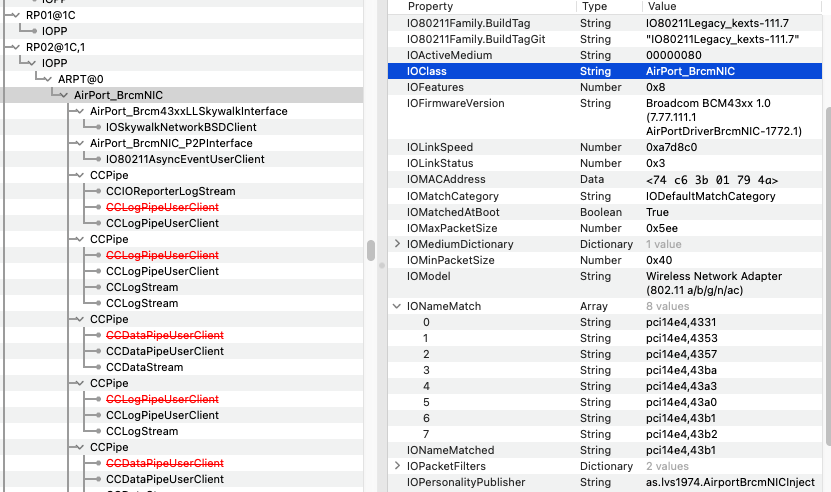Select the IOMatchCategory property row

[605, 196]
